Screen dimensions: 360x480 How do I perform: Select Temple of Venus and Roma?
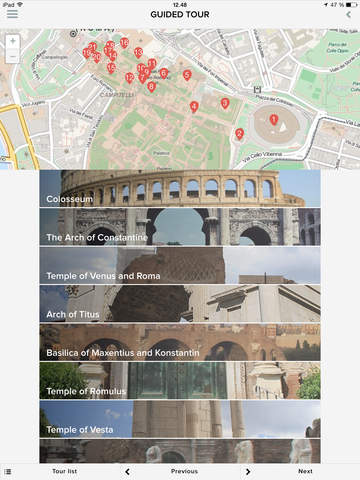[x=180, y=265]
